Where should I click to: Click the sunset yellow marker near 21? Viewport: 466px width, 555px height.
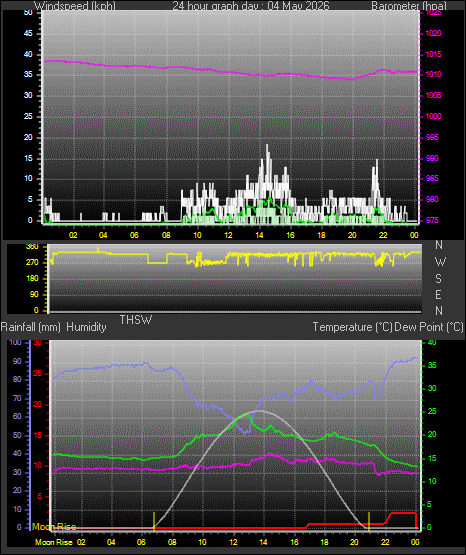coord(369,521)
